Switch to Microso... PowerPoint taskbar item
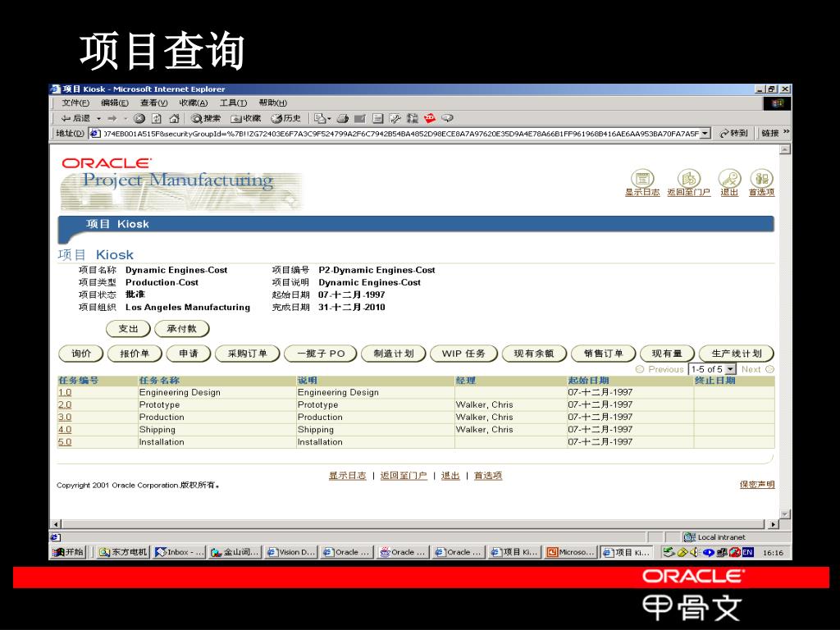This screenshot has height=630, width=840. [x=570, y=552]
